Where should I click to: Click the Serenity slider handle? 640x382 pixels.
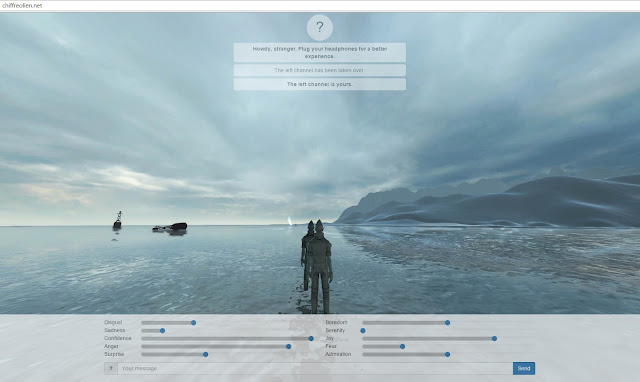363,331
